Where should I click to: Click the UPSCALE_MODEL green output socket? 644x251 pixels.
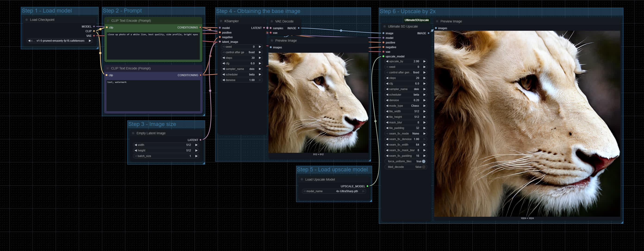[367, 186]
